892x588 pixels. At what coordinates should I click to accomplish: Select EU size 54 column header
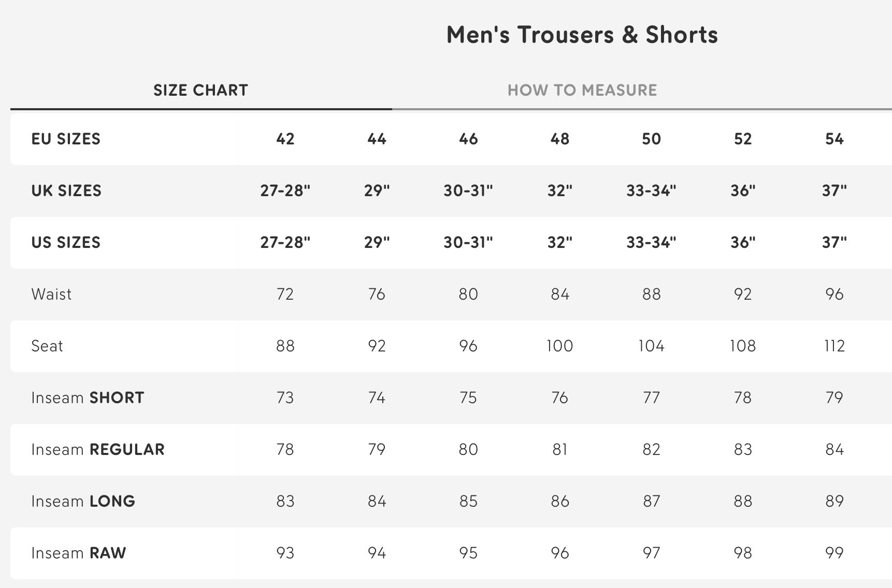833,139
